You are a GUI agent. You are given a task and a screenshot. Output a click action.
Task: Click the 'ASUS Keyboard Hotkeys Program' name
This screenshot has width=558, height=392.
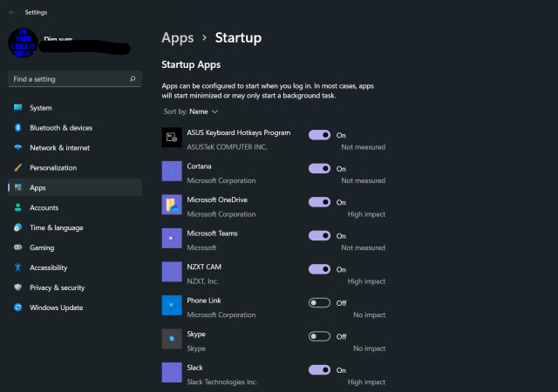tap(239, 132)
